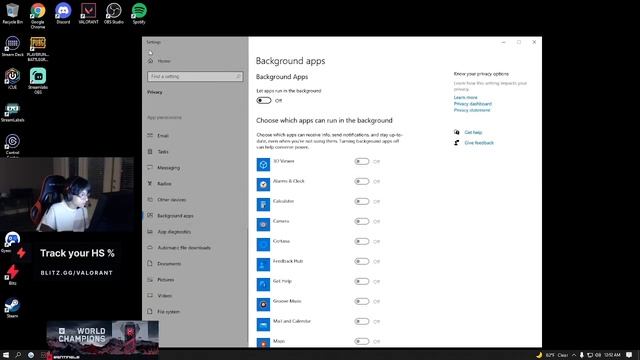640x360 pixels.
Task: Click the Camera app icon
Action: 263,224
